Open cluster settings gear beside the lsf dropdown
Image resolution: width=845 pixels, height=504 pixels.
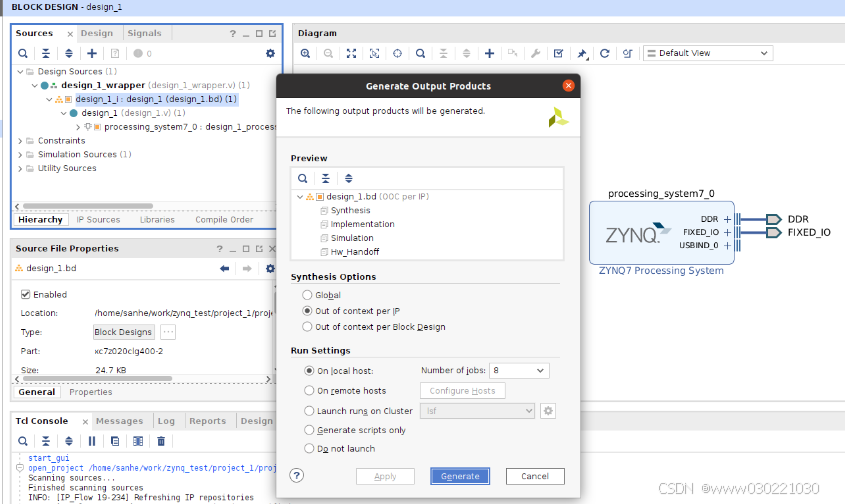[548, 411]
